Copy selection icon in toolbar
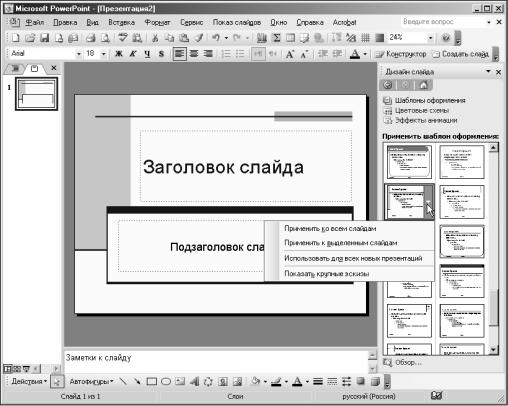This screenshot has height=406, width=508. click(169, 38)
